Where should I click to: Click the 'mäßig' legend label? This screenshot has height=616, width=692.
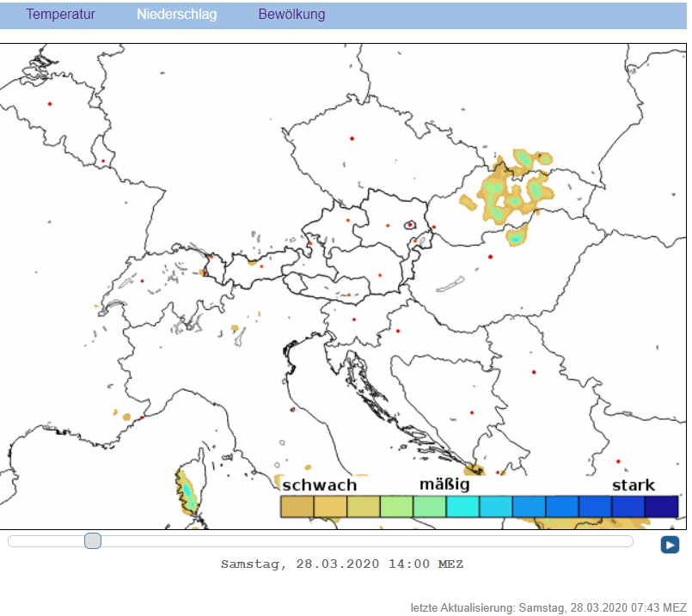point(444,485)
